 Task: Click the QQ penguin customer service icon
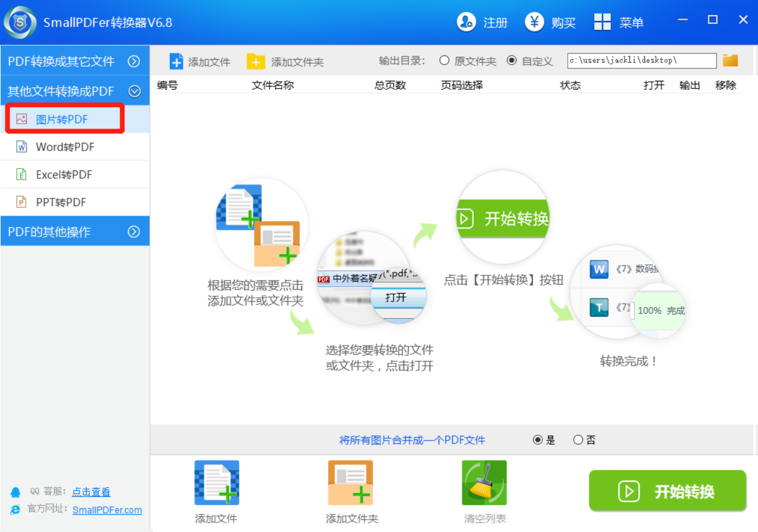pyautogui.click(x=16, y=493)
